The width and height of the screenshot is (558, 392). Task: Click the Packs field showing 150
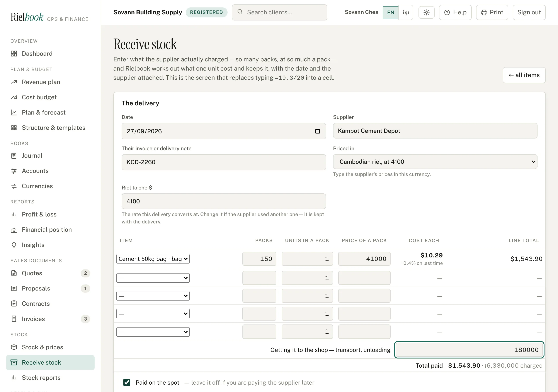259,259
